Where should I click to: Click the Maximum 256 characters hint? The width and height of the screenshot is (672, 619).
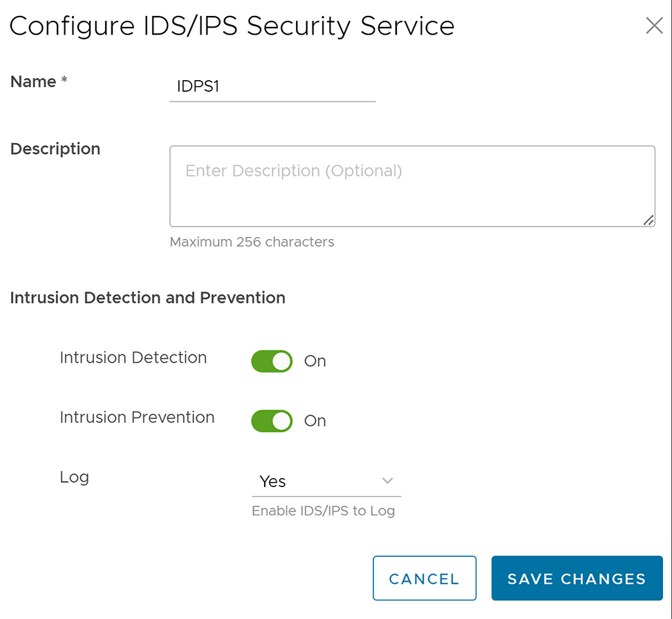[252, 242]
